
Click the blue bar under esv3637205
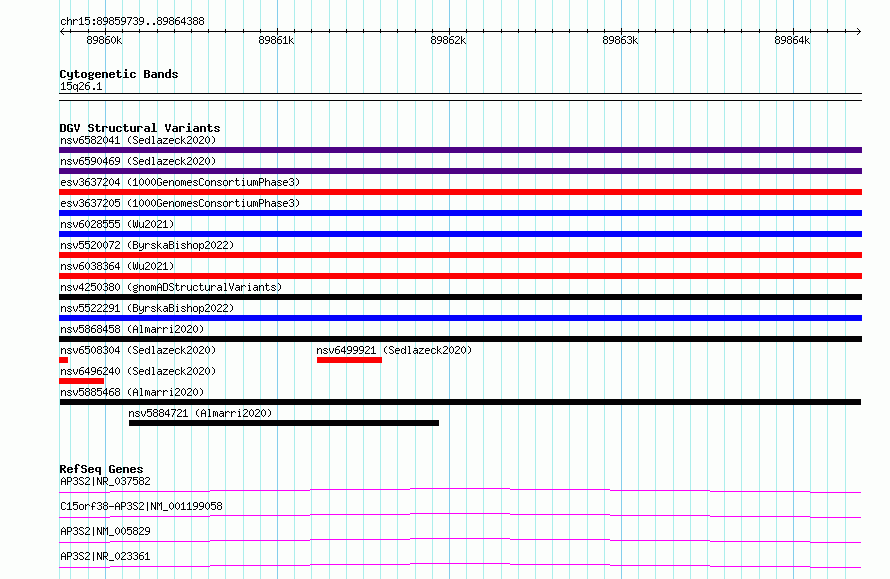click(460, 213)
